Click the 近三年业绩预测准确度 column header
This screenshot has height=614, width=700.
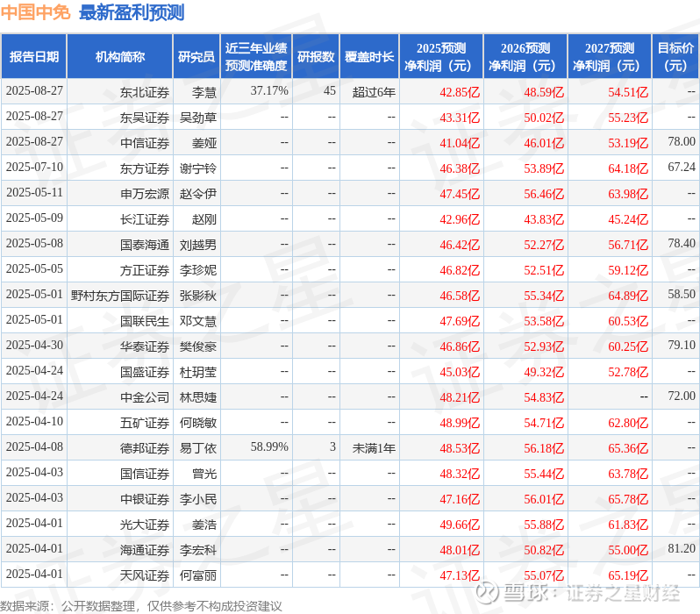click(x=256, y=57)
